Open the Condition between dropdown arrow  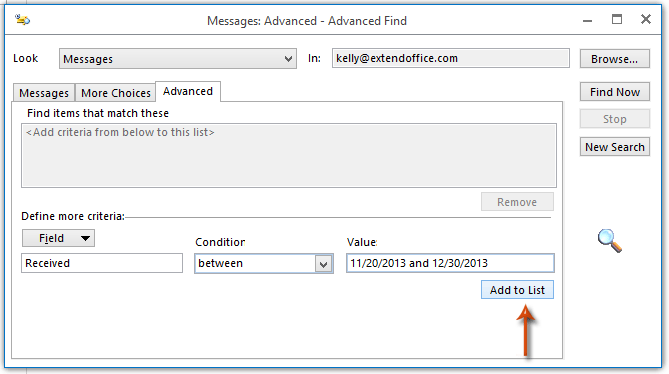(x=323, y=264)
